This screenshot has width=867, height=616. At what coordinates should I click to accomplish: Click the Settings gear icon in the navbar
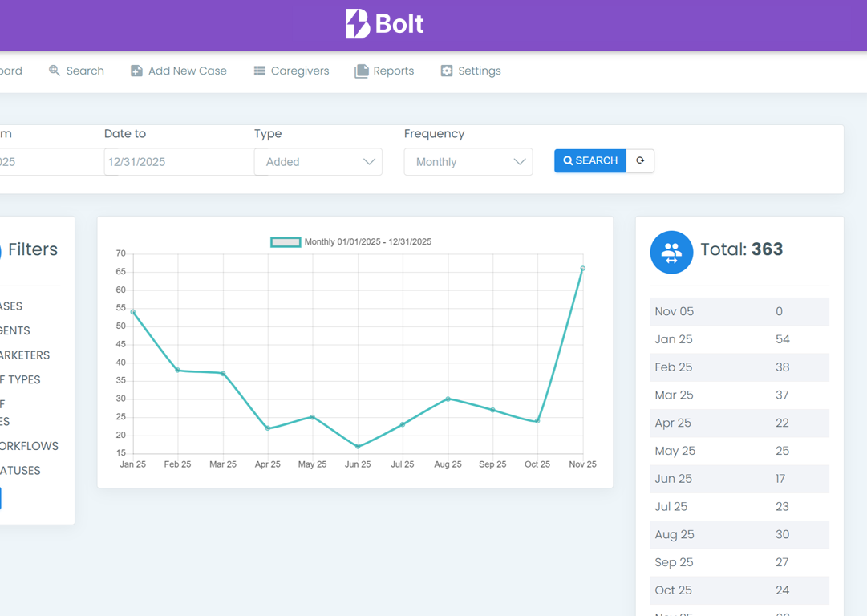point(446,71)
